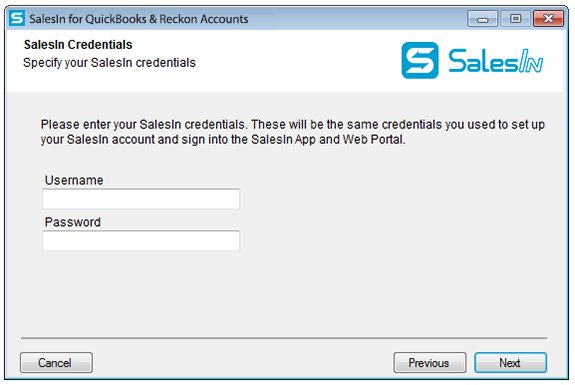
Task: Click the window title text in title bar
Action: click(x=139, y=19)
